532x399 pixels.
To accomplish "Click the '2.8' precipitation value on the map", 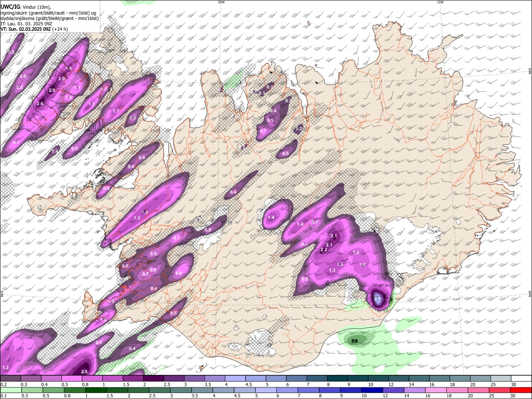I will pyautogui.click(x=52, y=90).
